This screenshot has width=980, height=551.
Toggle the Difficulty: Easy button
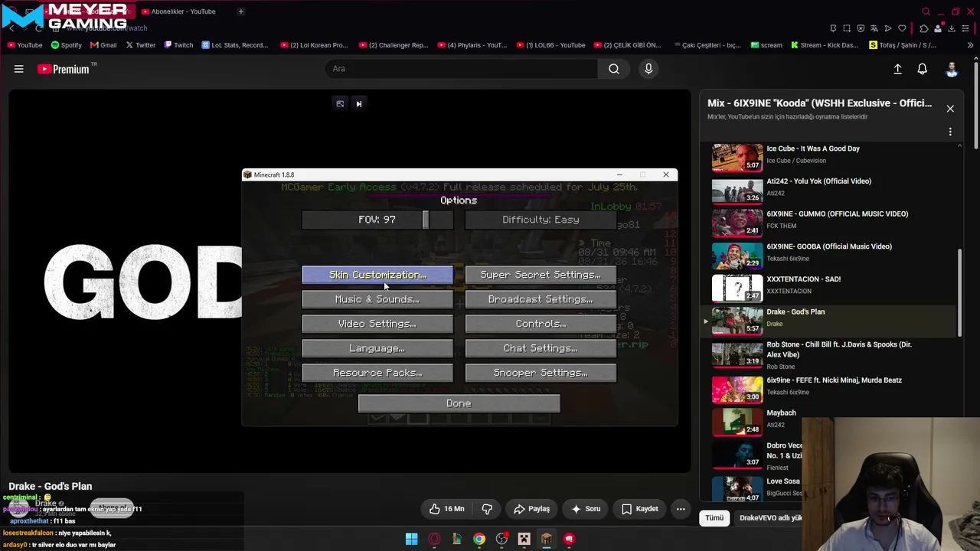[x=541, y=220]
